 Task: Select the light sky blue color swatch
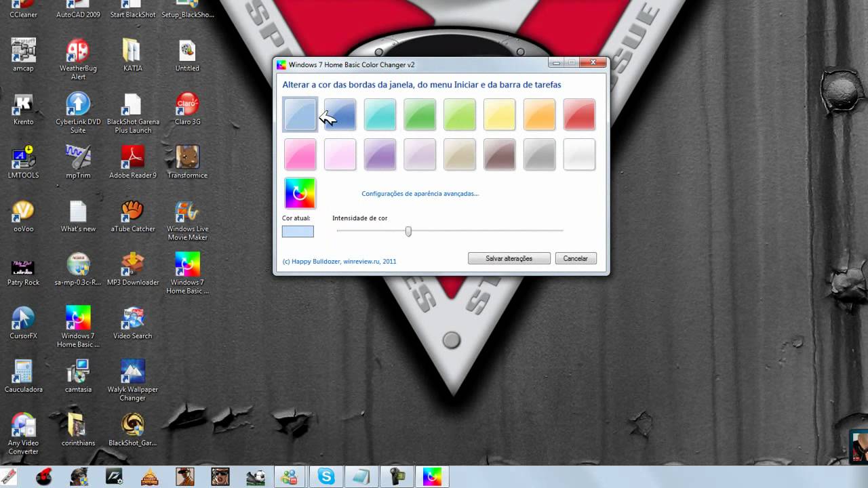coord(300,115)
